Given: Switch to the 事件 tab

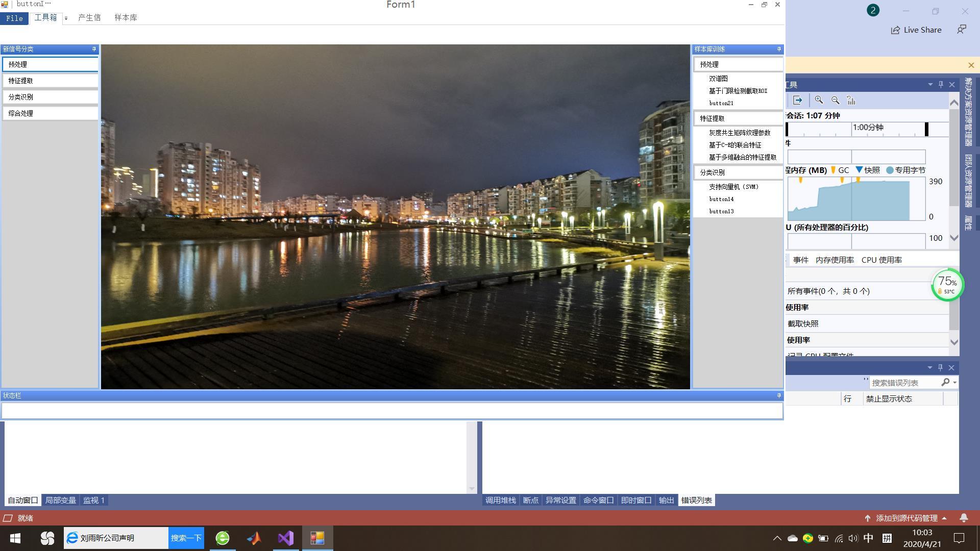Looking at the screenshot, I should click(x=800, y=260).
